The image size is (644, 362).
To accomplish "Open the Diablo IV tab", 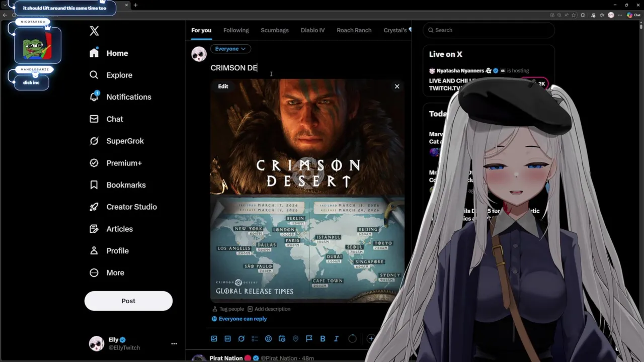I will tap(312, 30).
